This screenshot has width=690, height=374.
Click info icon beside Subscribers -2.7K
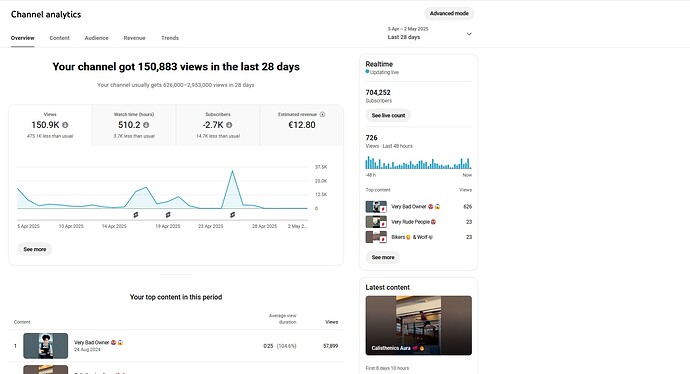tap(229, 125)
